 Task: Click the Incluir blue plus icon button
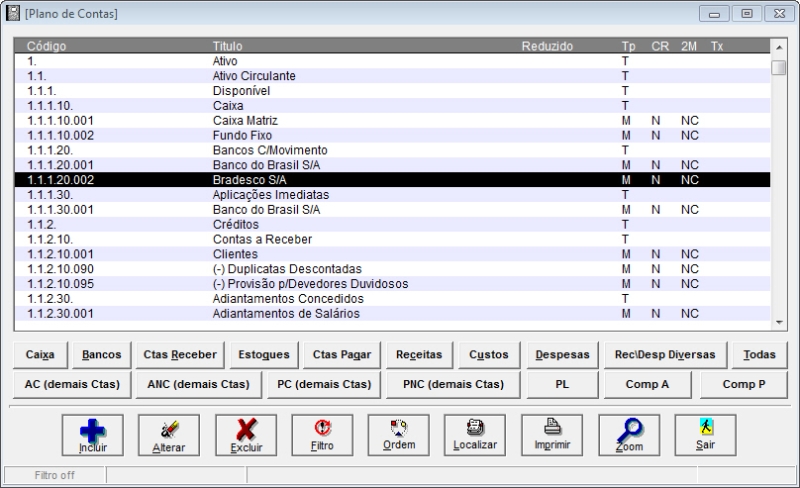92,435
